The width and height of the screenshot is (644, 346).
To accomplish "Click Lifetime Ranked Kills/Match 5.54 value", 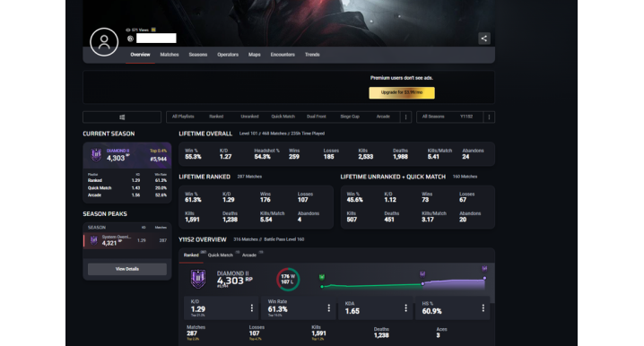I will pyautogui.click(x=266, y=220).
